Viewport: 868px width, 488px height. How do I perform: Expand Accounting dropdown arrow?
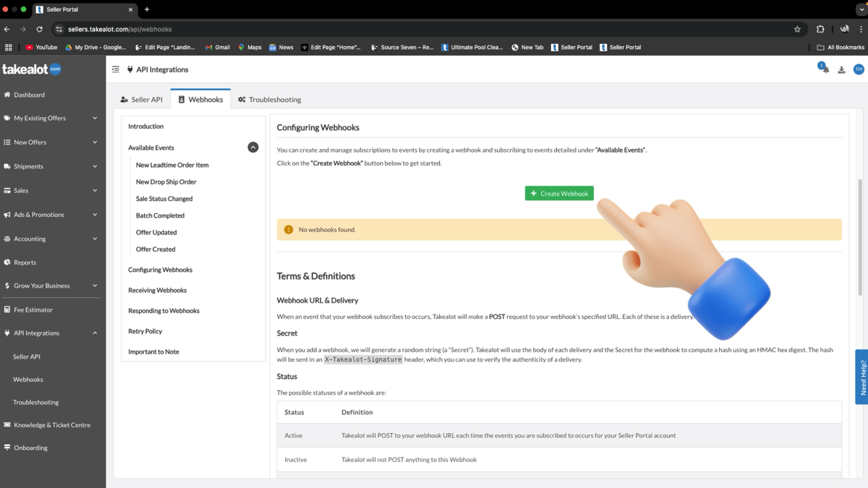(95, 239)
